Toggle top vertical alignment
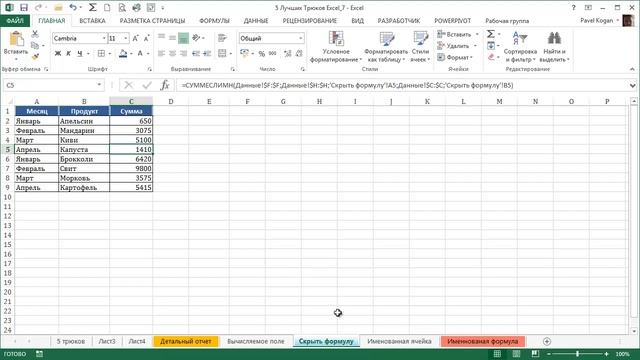 (162, 38)
